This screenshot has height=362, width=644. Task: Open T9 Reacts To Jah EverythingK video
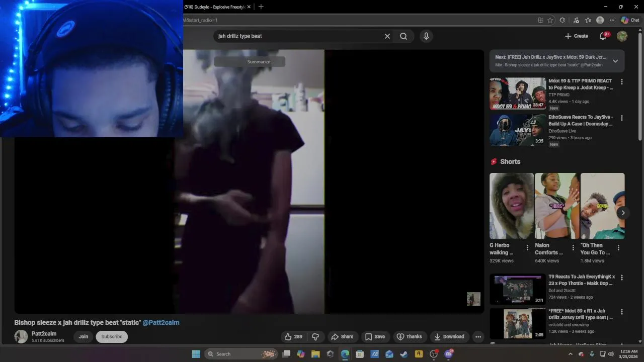(x=518, y=289)
